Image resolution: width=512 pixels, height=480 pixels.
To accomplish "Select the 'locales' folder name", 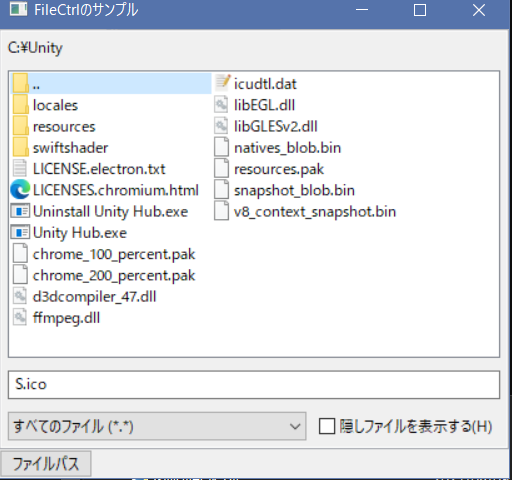I will (55, 105).
